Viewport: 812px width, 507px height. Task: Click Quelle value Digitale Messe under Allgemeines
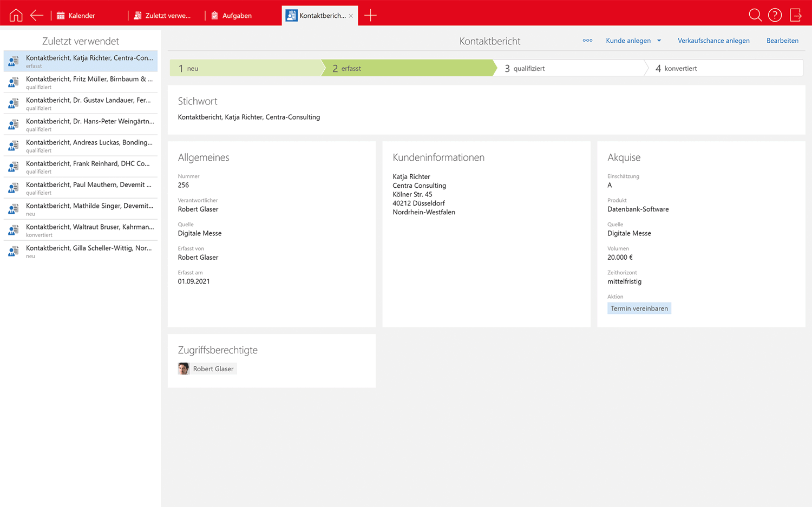click(x=200, y=233)
